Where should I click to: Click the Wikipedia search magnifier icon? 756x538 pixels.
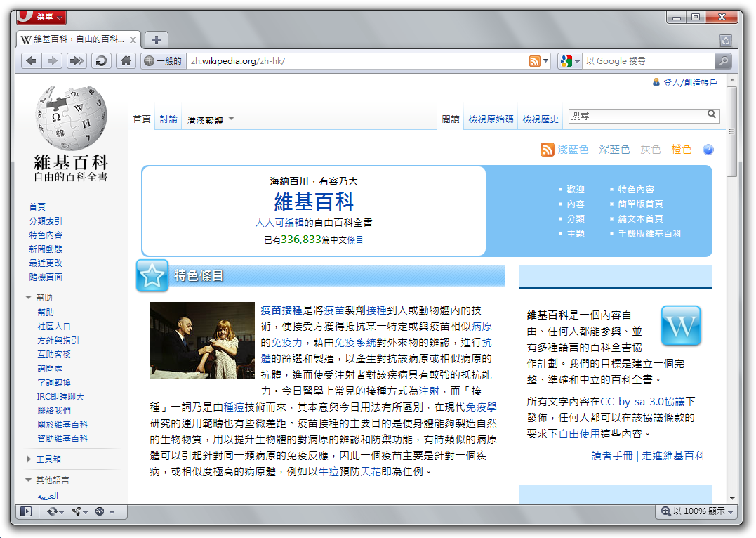click(x=712, y=114)
